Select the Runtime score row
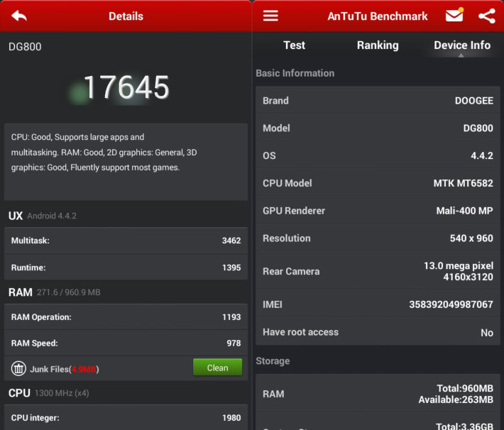Image resolution: width=504 pixels, height=430 pixels. (x=126, y=268)
